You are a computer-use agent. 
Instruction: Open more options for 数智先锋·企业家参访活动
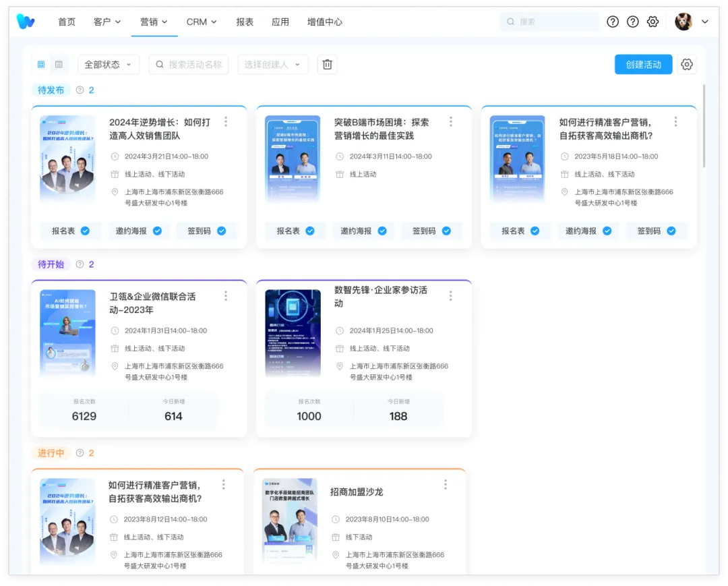450,296
